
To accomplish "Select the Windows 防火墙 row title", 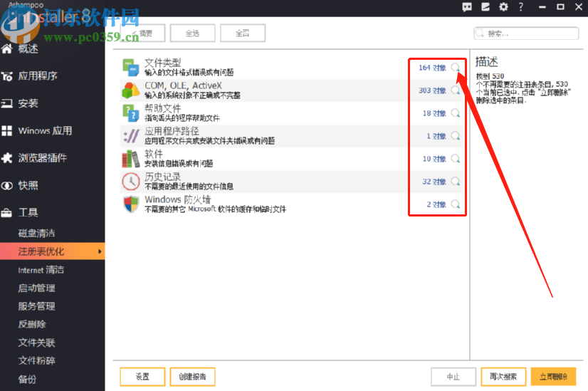I will [178, 199].
